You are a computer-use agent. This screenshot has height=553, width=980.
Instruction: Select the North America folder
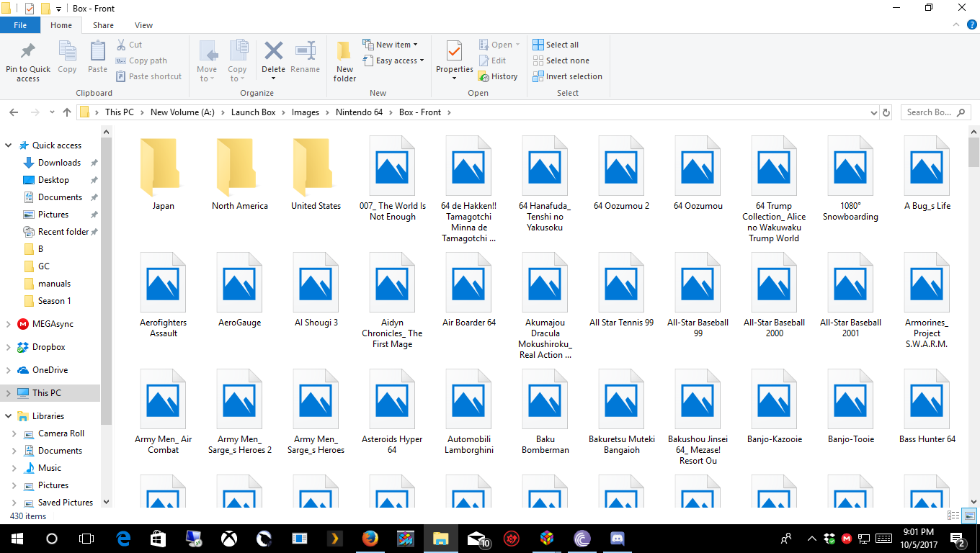240,174
